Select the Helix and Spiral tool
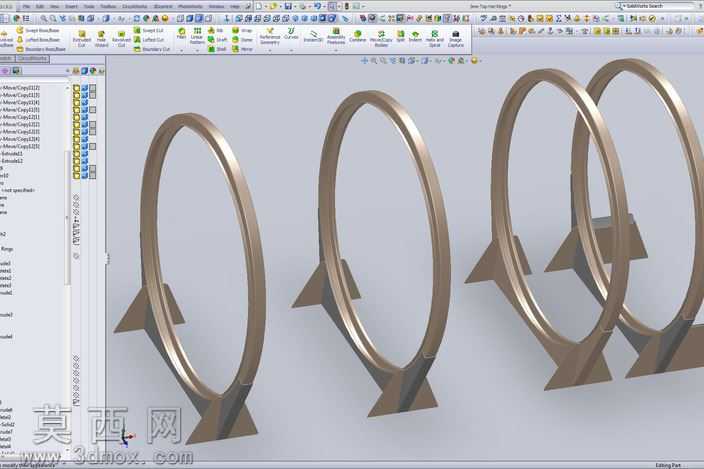 435,39
